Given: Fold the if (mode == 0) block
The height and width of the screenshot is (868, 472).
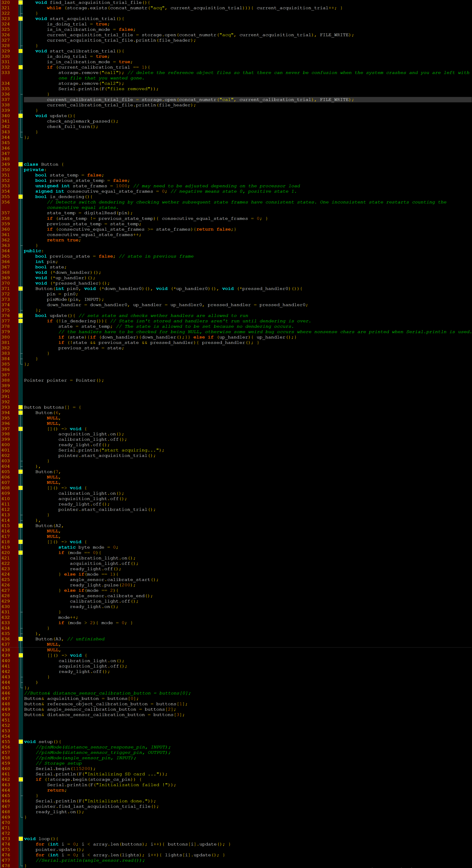Looking at the screenshot, I should [x=21, y=553].
